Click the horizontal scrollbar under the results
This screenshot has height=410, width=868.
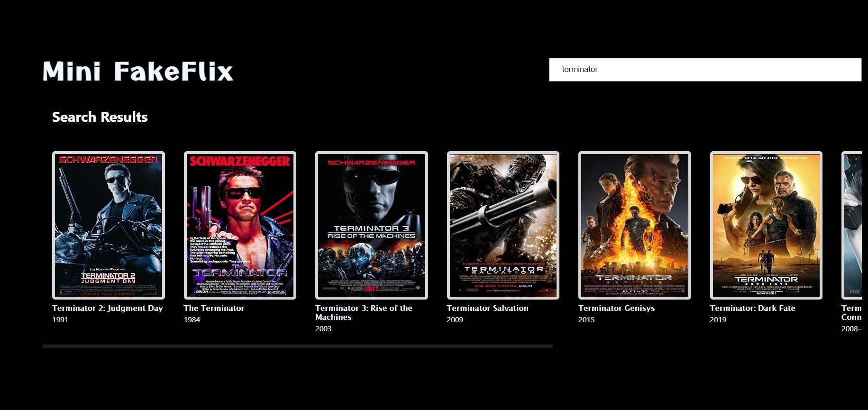tap(298, 346)
